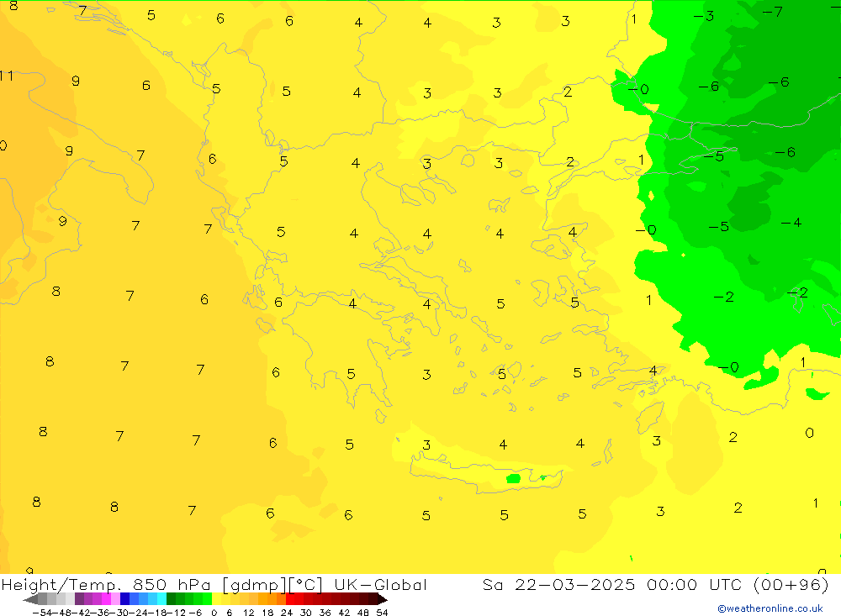The height and width of the screenshot is (616, 841).
Task: Select the '[gdmp]' unit label
Action: 255,586
